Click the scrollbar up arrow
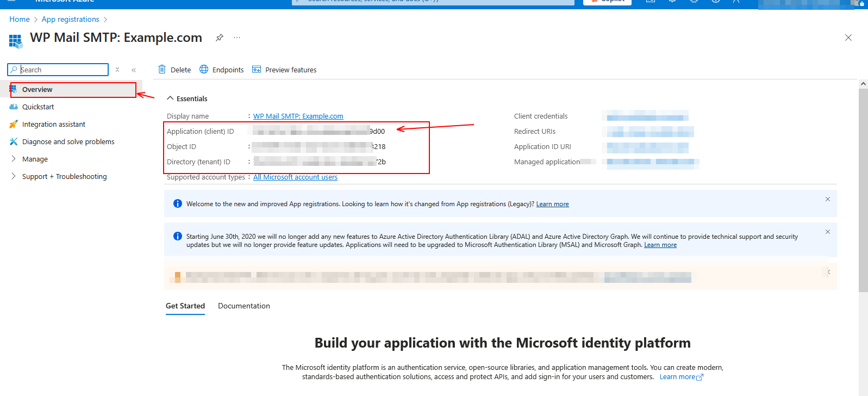 [x=863, y=84]
